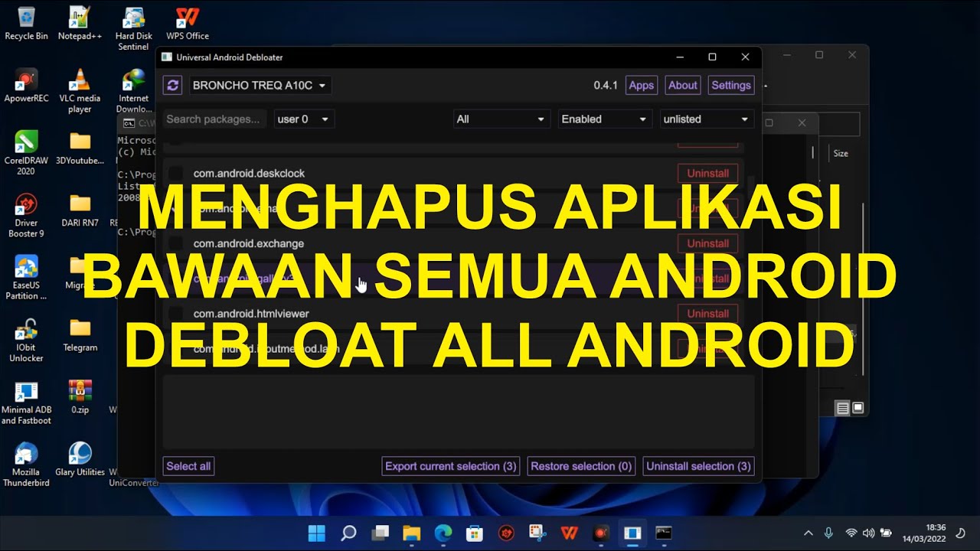Open taskbar Search

click(348, 533)
